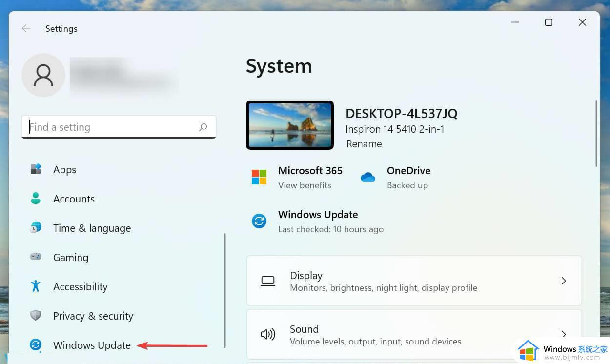Open the Accounts settings category
610x364 pixels.
(x=74, y=199)
